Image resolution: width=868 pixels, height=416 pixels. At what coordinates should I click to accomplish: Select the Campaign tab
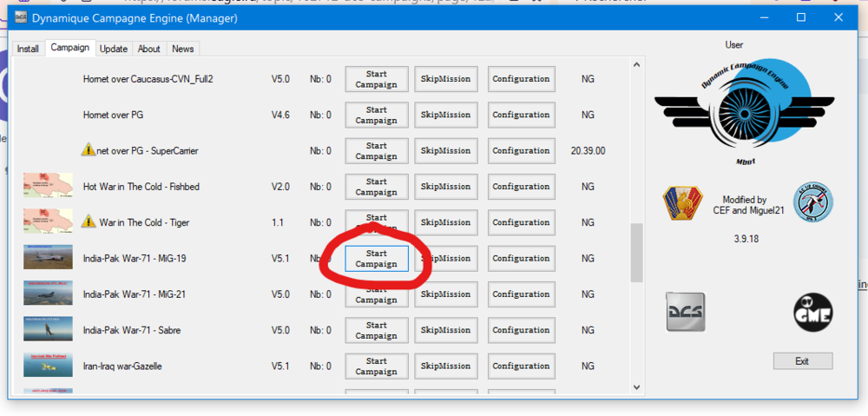pos(70,48)
